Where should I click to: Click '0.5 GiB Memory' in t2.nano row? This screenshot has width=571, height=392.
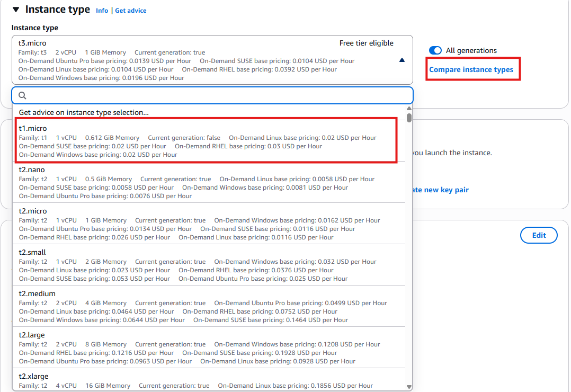109,179
